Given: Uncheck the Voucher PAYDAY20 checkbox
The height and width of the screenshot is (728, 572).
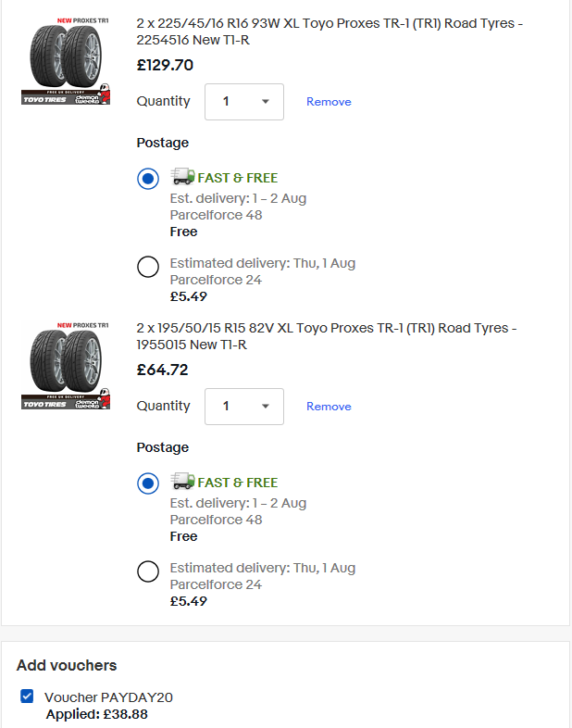Looking at the screenshot, I should [27, 696].
